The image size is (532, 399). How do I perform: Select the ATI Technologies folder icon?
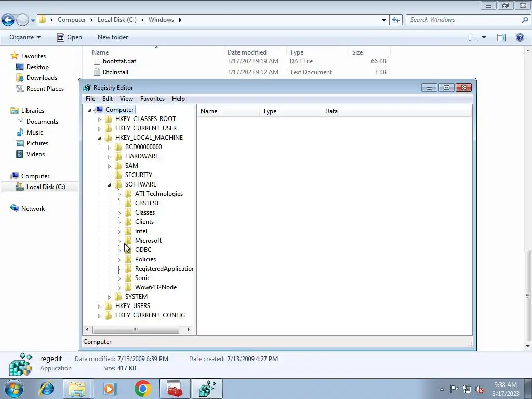click(128, 194)
